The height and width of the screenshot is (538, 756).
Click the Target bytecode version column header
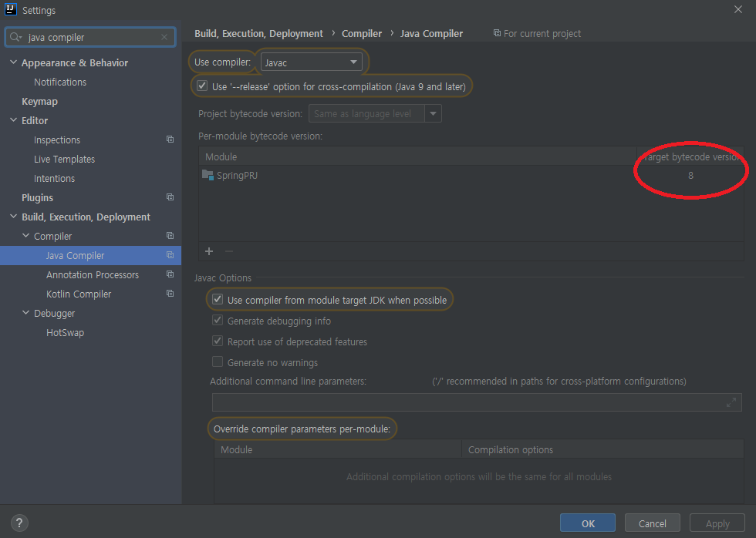pos(690,156)
